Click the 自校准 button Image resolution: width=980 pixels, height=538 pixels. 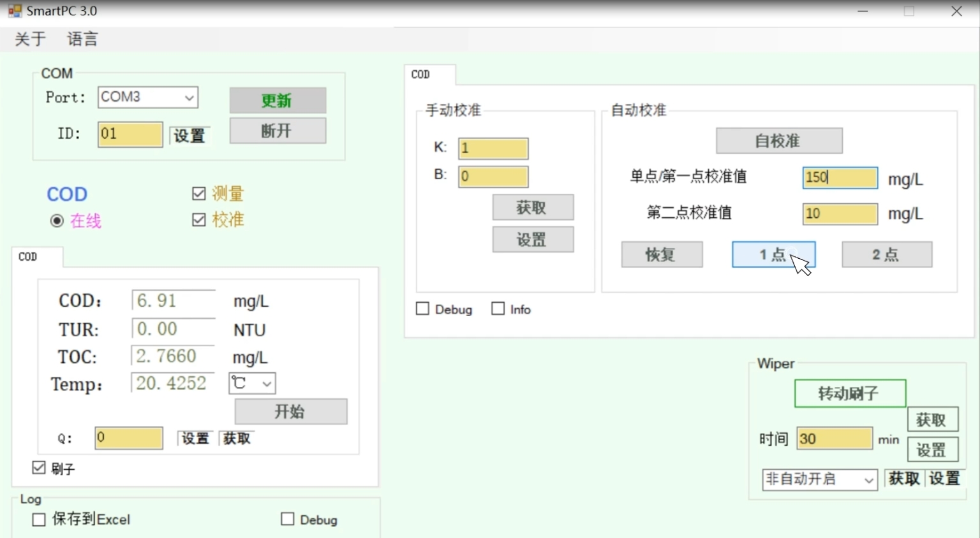pos(778,141)
